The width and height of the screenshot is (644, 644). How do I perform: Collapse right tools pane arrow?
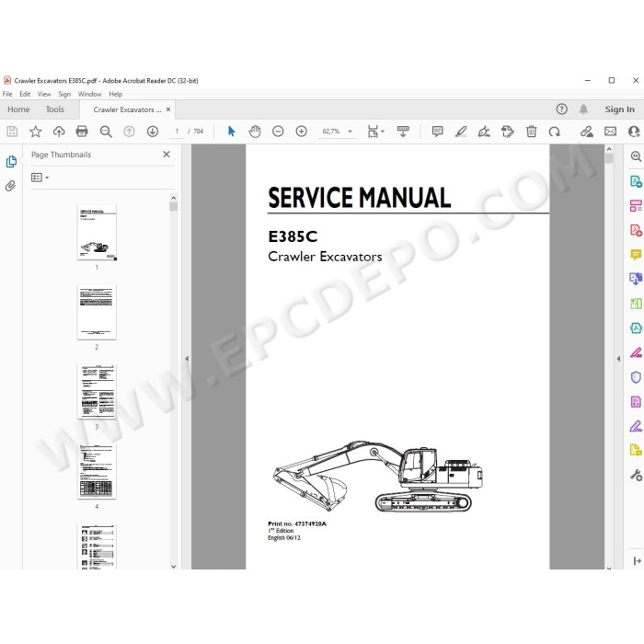(x=618, y=359)
